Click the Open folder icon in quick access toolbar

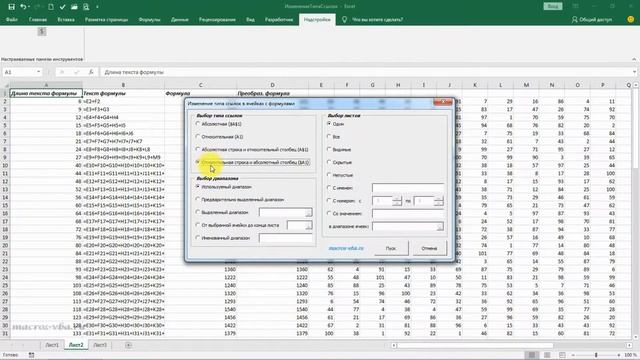(x=74, y=7)
